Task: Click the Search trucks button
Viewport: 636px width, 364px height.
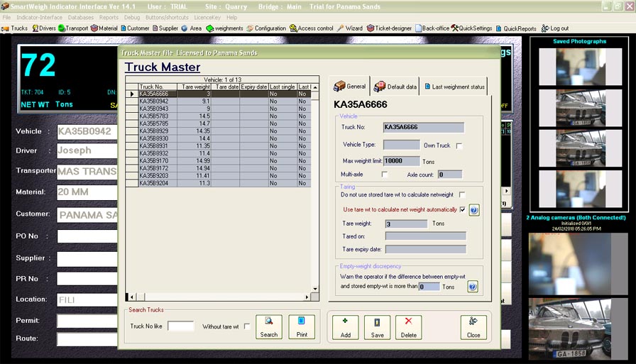Action: click(269, 327)
